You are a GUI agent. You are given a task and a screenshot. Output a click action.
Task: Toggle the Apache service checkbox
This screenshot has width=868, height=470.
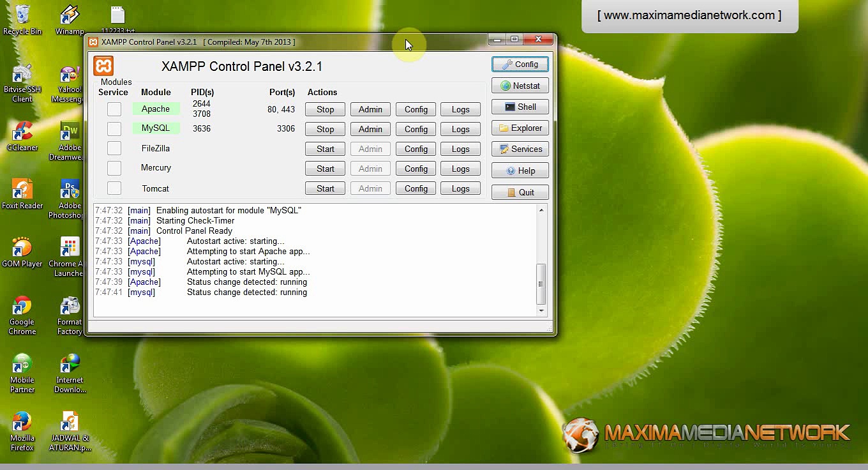pos(114,109)
